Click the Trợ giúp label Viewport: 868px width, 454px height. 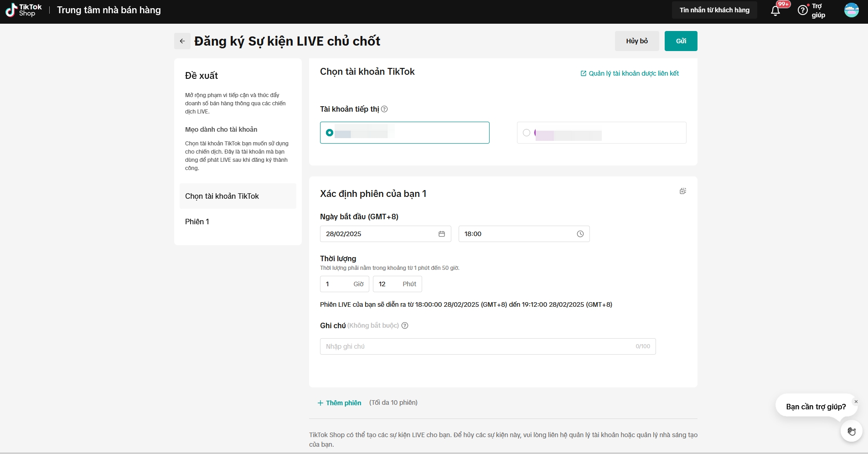point(819,10)
